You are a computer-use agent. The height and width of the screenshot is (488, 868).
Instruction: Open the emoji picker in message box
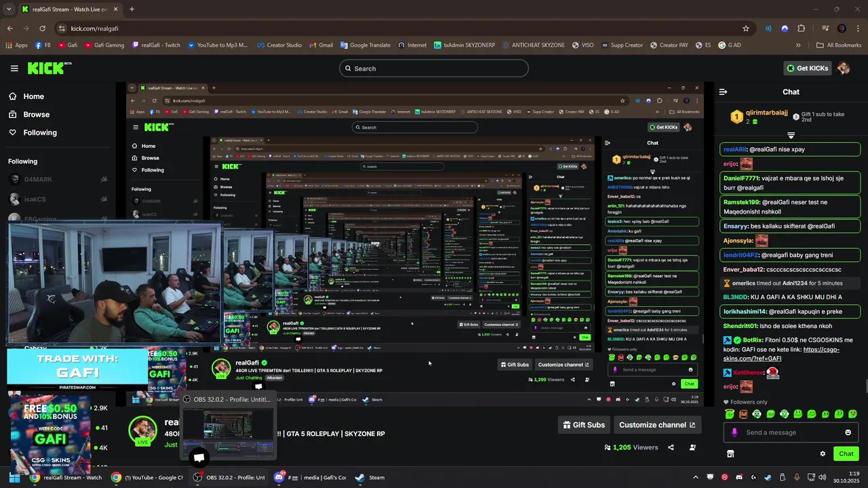pos(848,432)
